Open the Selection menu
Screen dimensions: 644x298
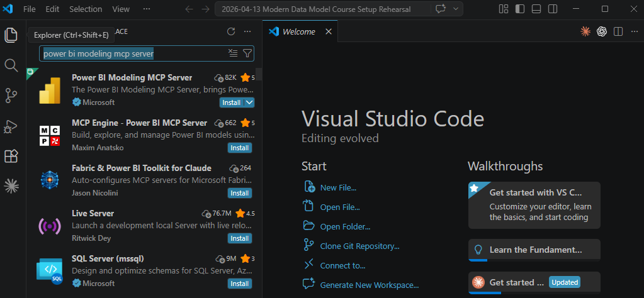pos(86,9)
